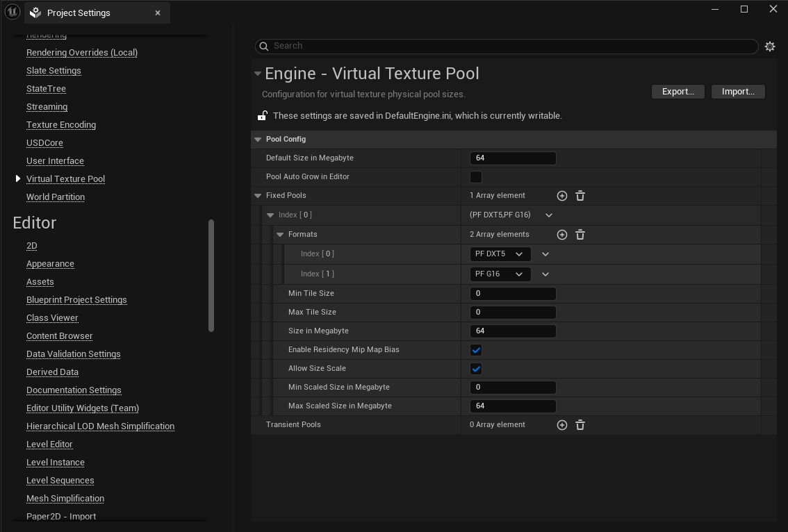Empty the Formats array with trash icon
Screen dimensions: 788x532
580,235
